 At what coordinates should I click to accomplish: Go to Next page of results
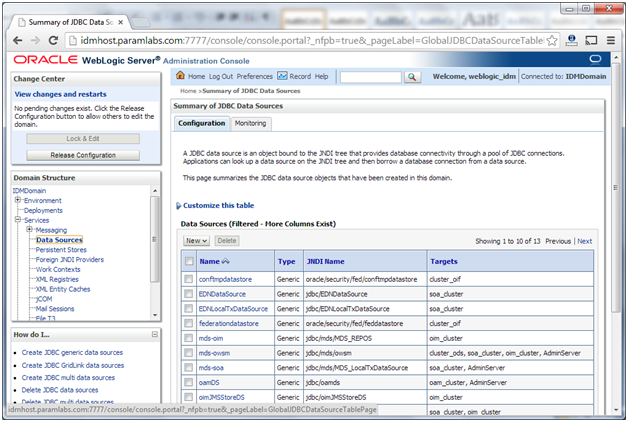coord(584,241)
